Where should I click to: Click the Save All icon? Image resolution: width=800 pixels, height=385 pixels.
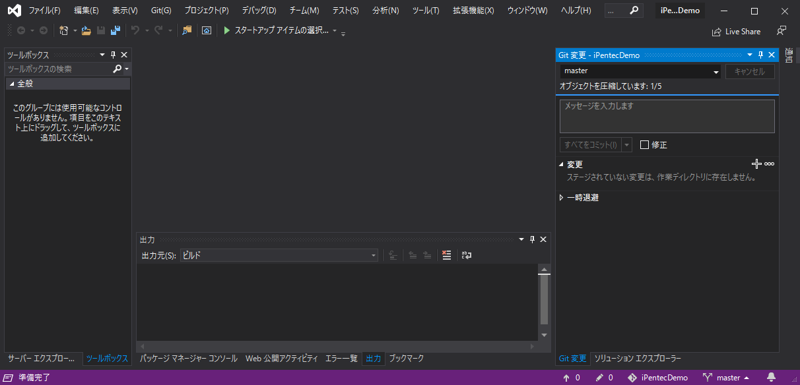tap(115, 31)
